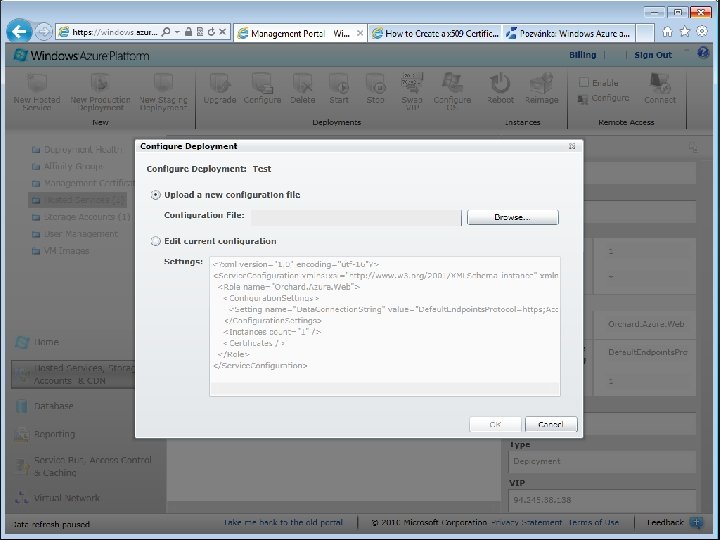Select User Management tree item
The image size is (720, 540).
coord(75,234)
